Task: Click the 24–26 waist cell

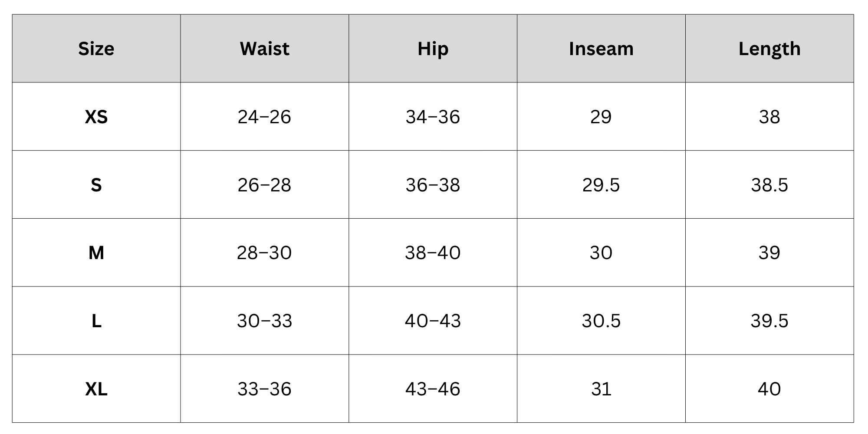Action: coord(265,117)
